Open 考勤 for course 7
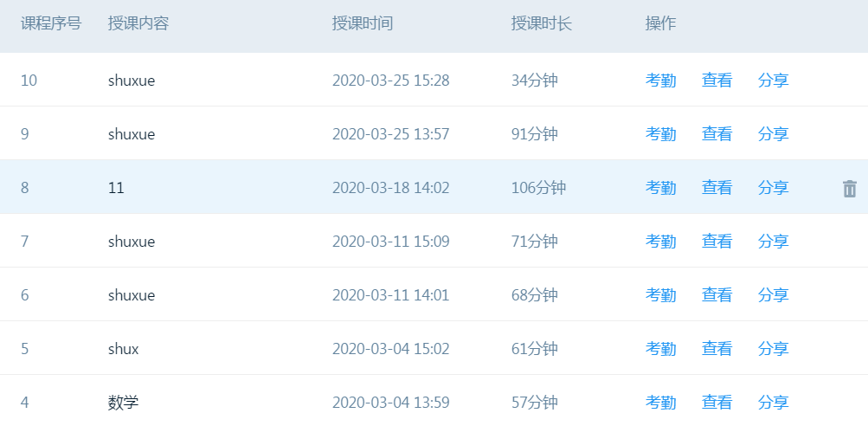 (x=661, y=242)
